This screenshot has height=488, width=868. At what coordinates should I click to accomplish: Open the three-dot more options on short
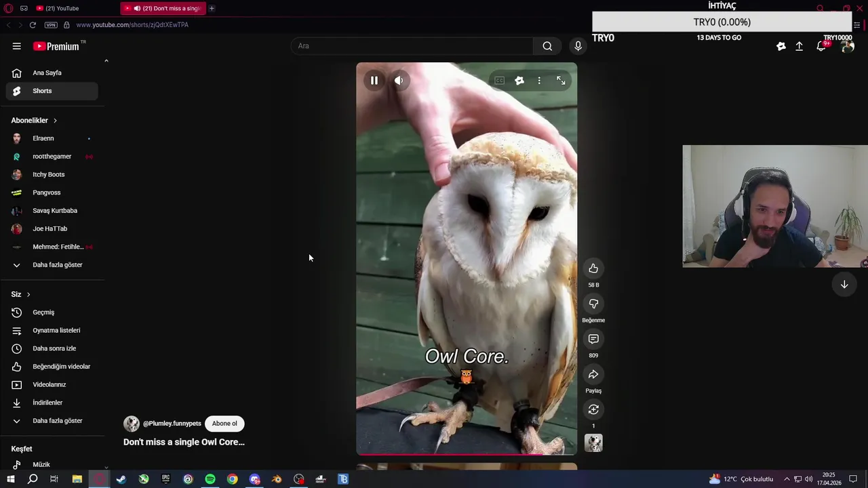[539, 81]
